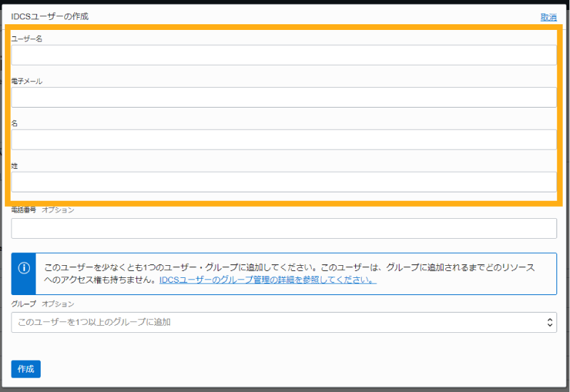Click the 取消 cancel link
The image size is (570, 392).
(x=549, y=17)
